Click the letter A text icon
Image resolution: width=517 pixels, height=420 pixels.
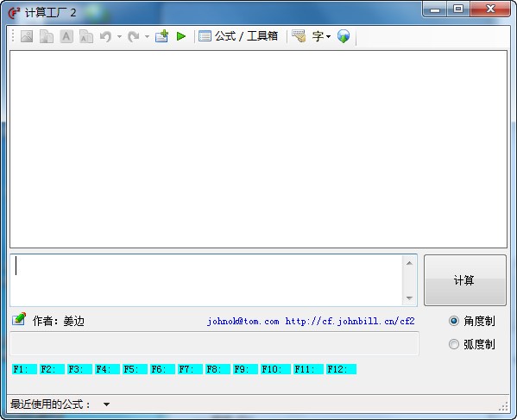[x=66, y=36]
